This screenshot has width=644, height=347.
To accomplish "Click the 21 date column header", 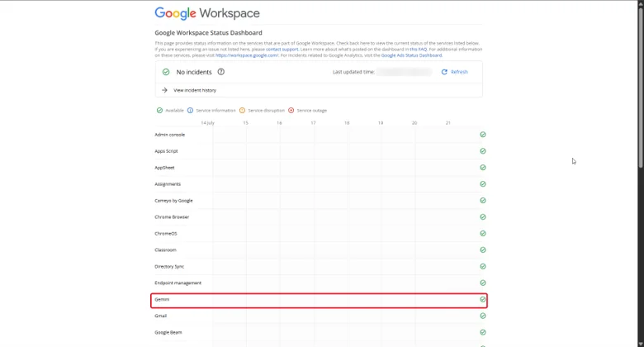I will click(448, 122).
